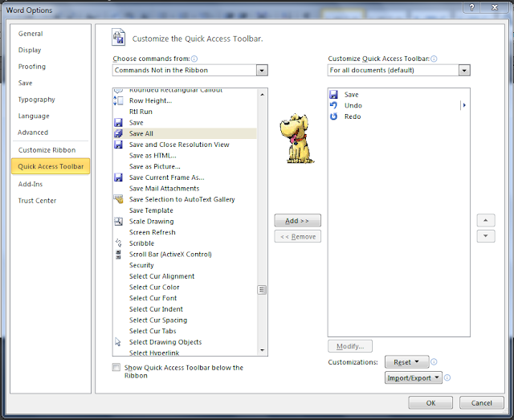Select Save as HTML... command
This screenshot has height=420, width=514.
point(185,156)
